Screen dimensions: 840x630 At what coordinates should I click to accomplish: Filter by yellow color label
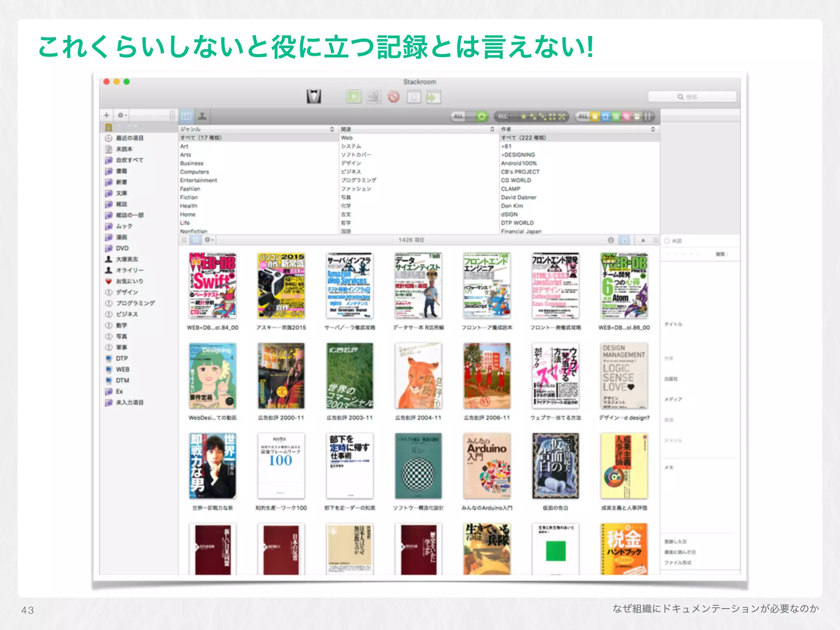point(595,117)
